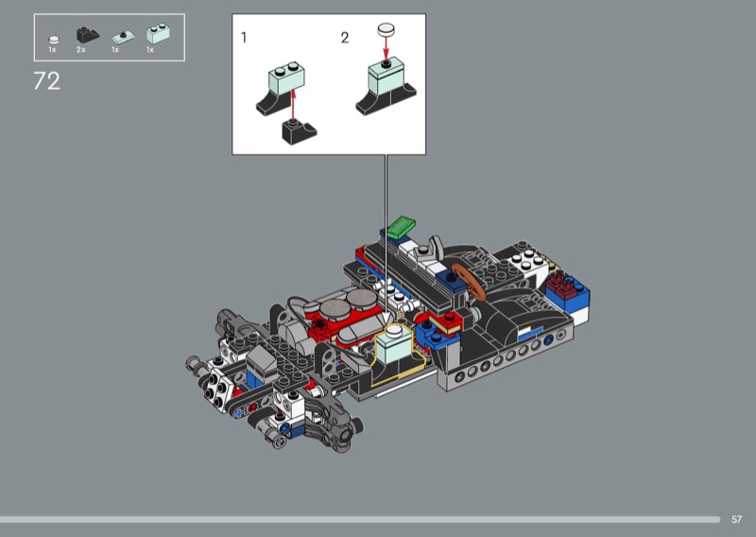
Task: Click the grey round engine cylinders
Action: [346, 303]
